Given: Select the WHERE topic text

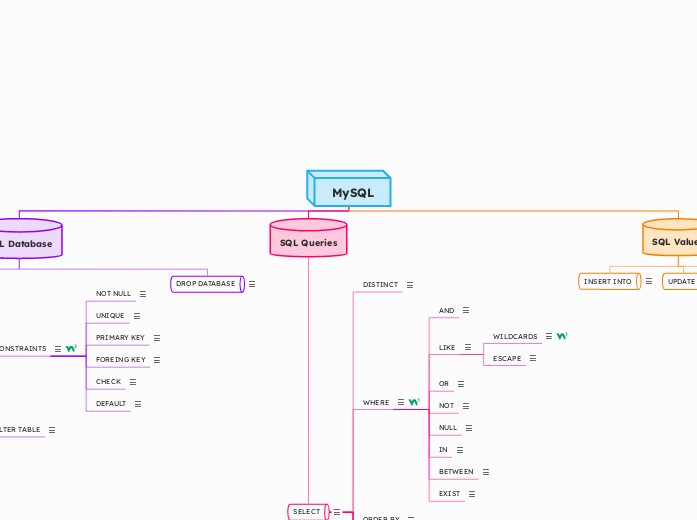Looking at the screenshot, I should click(376, 402).
